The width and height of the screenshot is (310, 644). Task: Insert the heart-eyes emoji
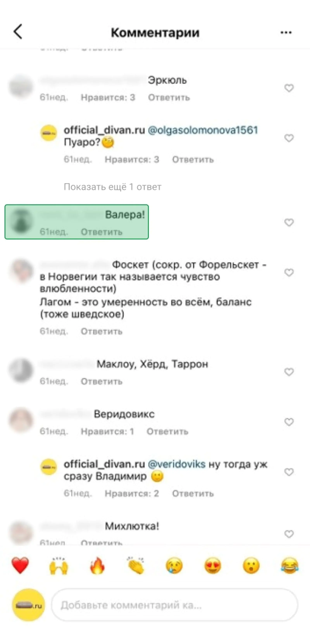[x=213, y=565]
